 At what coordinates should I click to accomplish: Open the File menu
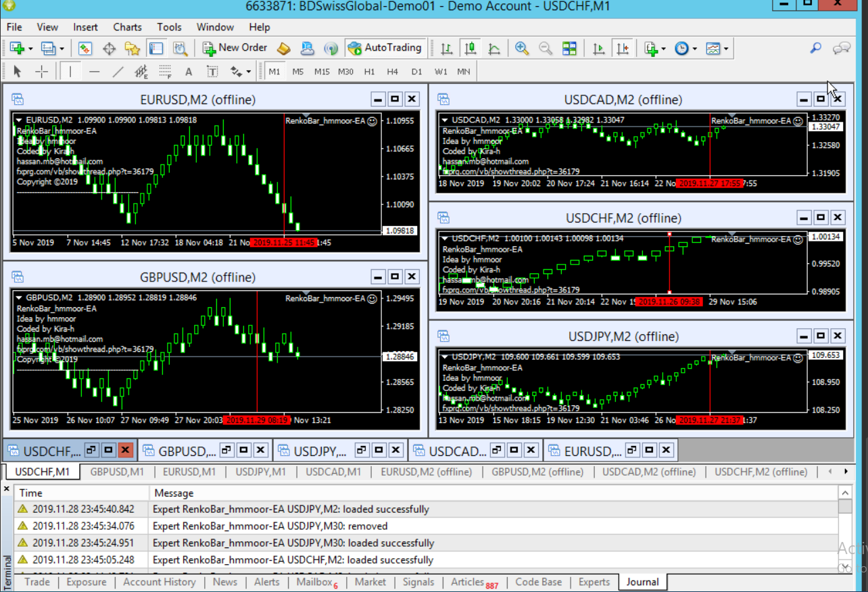[14, 27]
